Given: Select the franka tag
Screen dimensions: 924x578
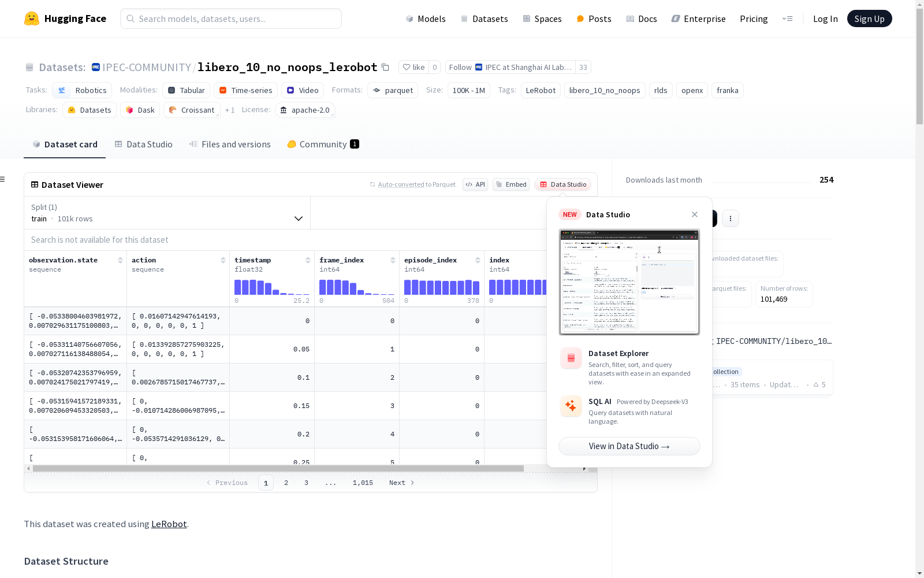Looking at the screenshot, I should (728, 90).
